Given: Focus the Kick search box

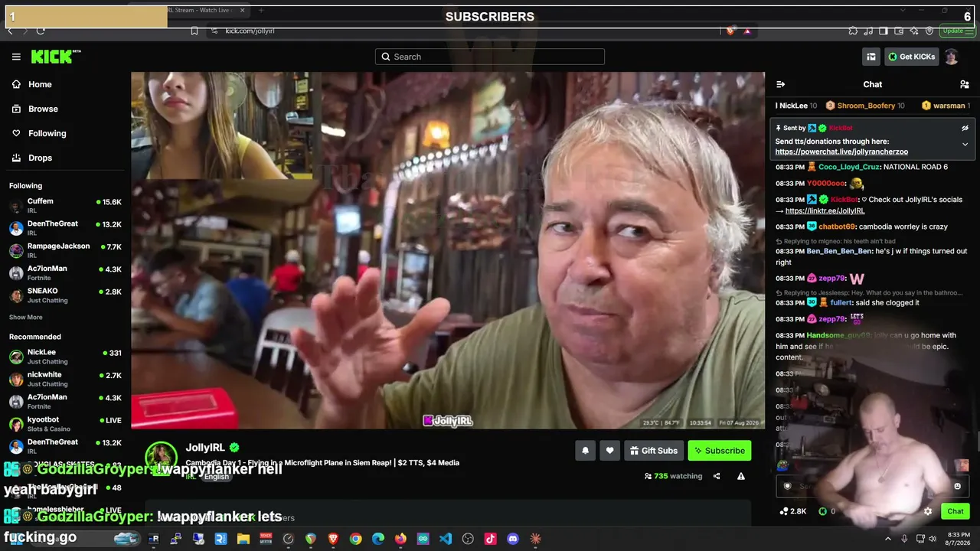Looking at the screenshot, I should coord(490,57).
